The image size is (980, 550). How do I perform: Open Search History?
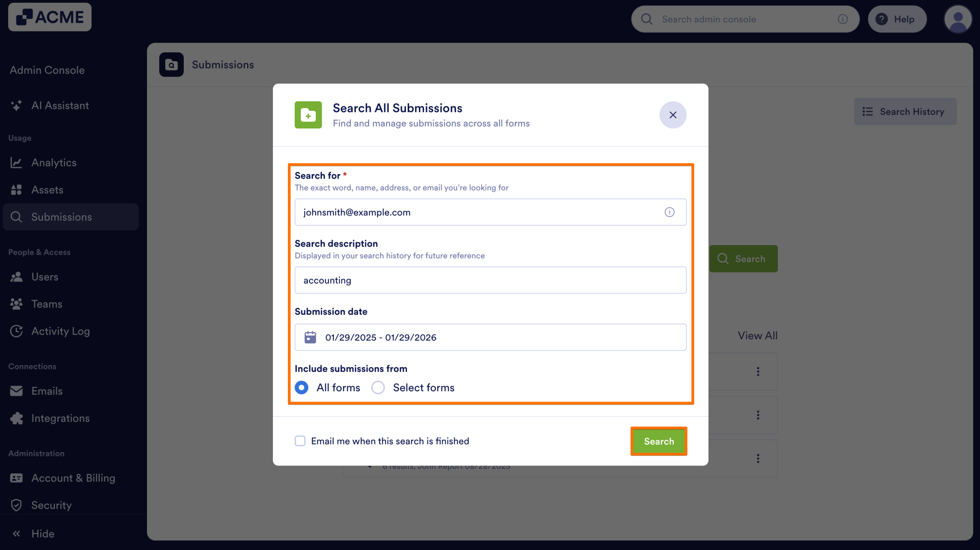[x=905, y=111]
